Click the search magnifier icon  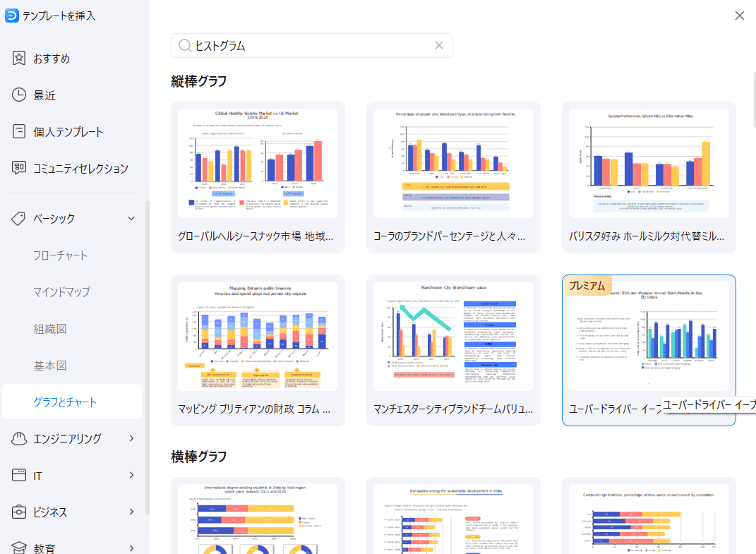tap(185, 46)
